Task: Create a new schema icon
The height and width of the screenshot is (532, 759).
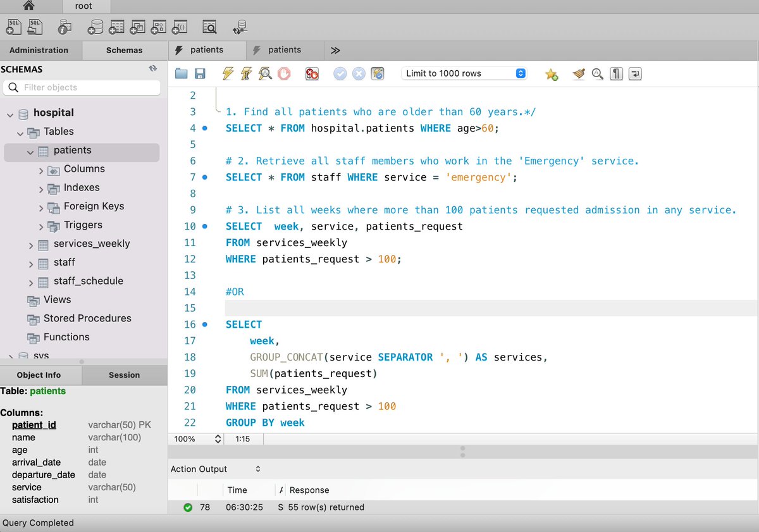Action: coord(96,27)
